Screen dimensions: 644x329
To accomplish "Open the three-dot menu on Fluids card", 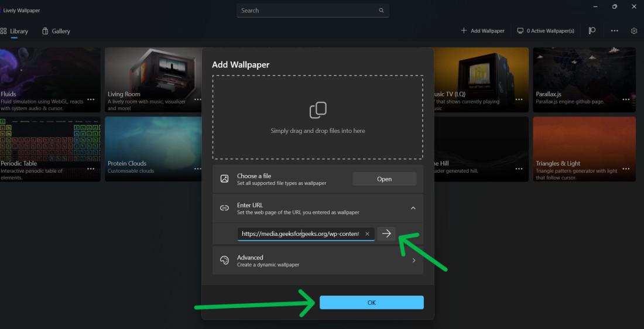I will point(91,100).
